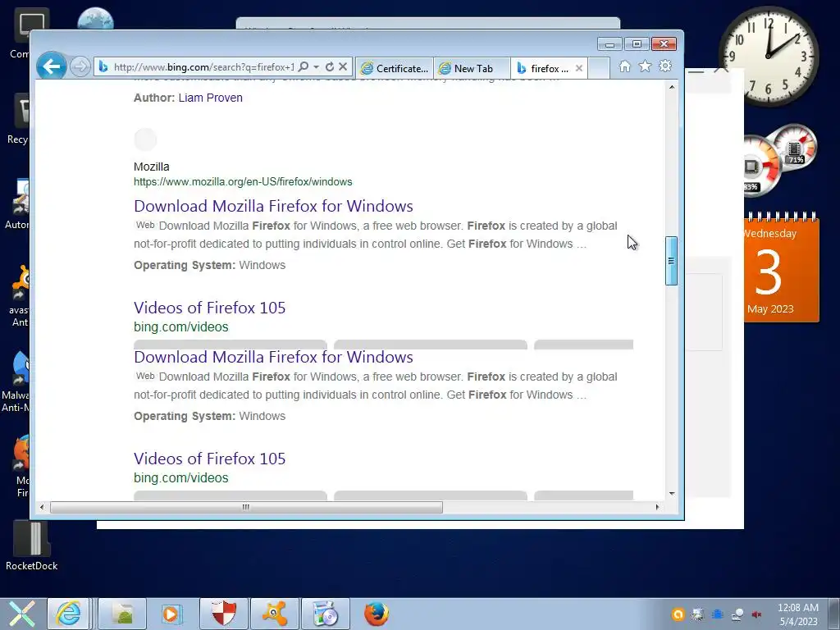Click the search magnifier in the address bar

(304, 67)
